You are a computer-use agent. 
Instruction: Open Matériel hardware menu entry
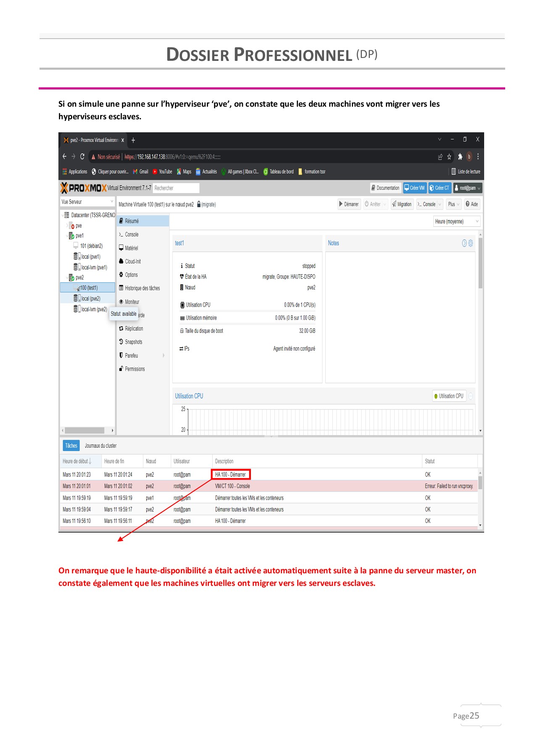(131, 248)
